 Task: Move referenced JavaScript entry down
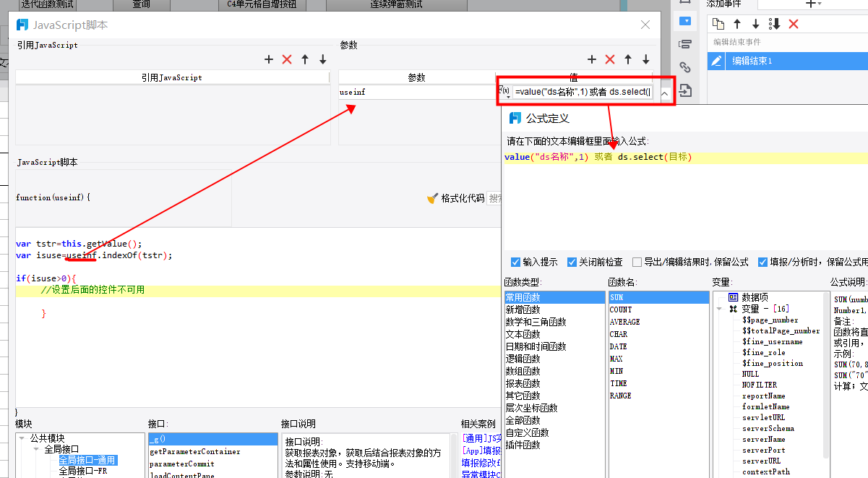click(323, 59)
